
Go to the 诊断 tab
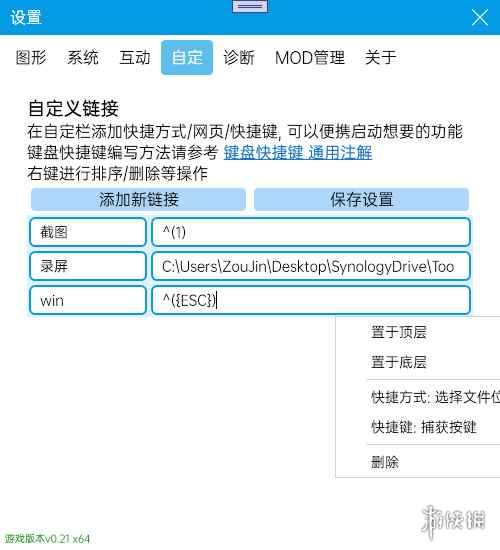coord(239,58)
